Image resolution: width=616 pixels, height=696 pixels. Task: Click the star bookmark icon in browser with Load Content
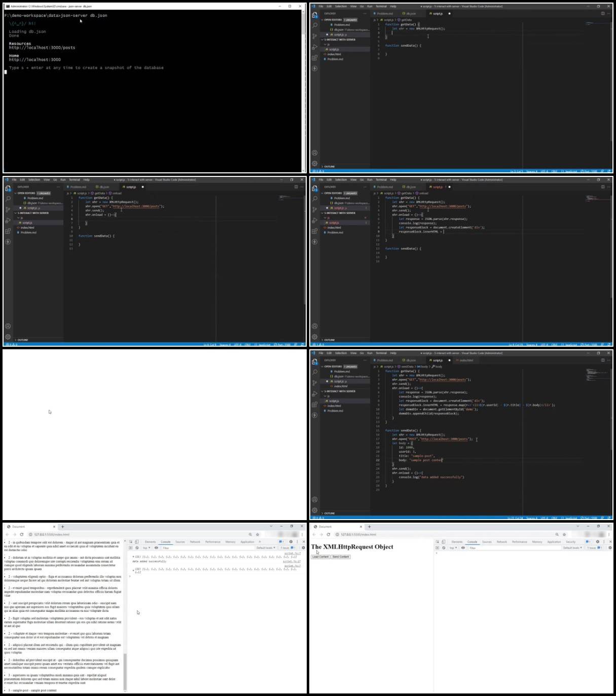coord(564,534)
